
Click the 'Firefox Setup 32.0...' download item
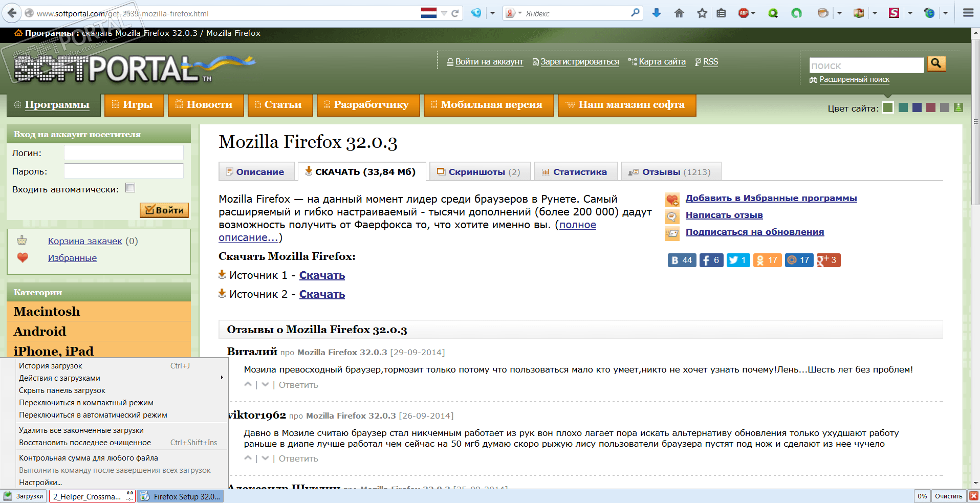tap(180, 496)
